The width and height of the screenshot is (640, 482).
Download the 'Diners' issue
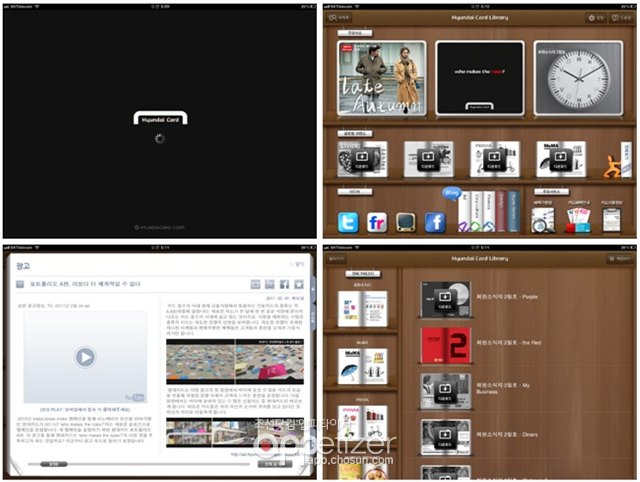coord(444,439)
